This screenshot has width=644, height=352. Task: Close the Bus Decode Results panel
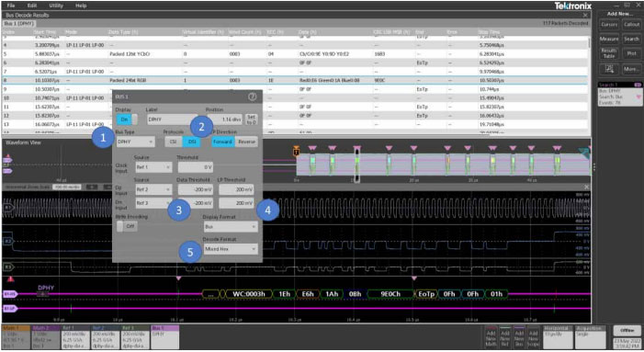click(x=585, y=16)
